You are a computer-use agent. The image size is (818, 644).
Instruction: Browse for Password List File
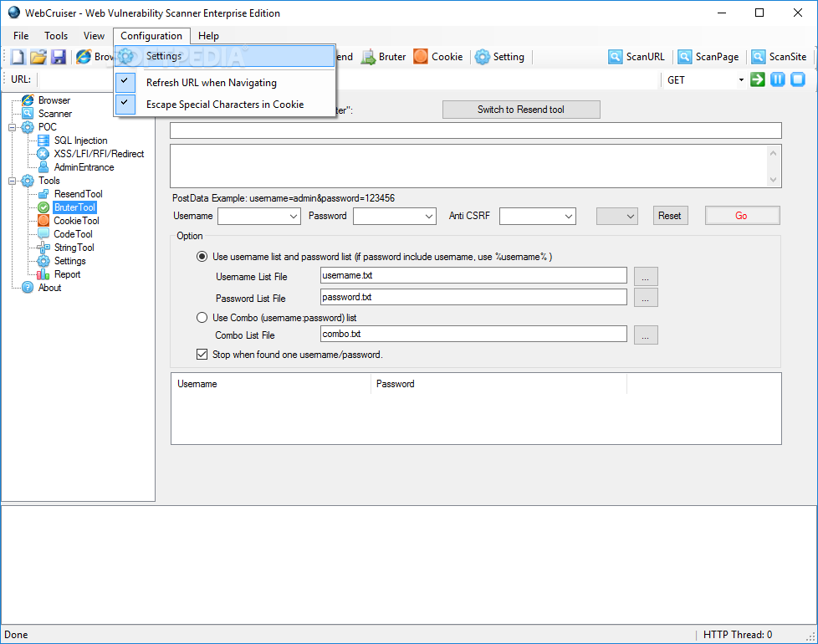[x=646, y=297]
